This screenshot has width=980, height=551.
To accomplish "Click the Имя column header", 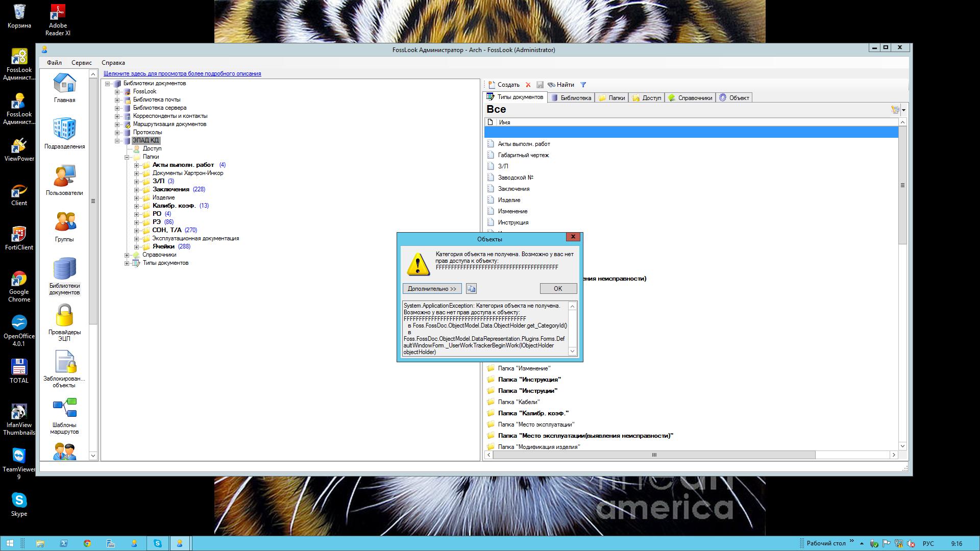I will point(697,122).
